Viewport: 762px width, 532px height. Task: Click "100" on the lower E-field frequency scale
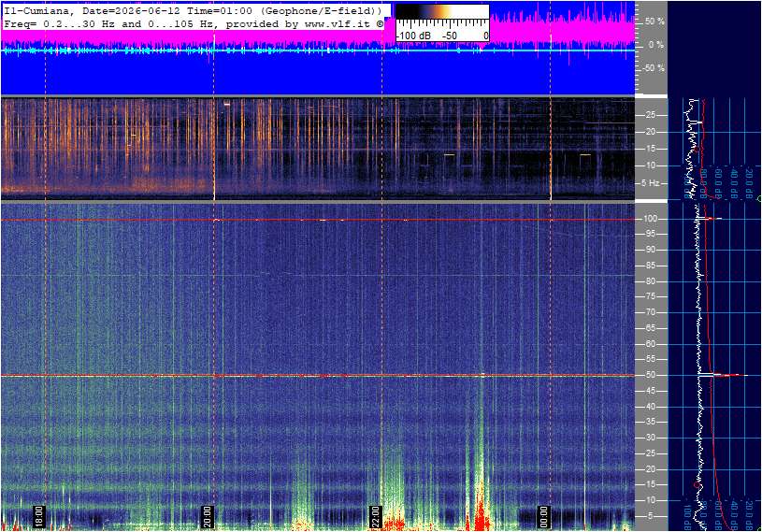[650, 219]
